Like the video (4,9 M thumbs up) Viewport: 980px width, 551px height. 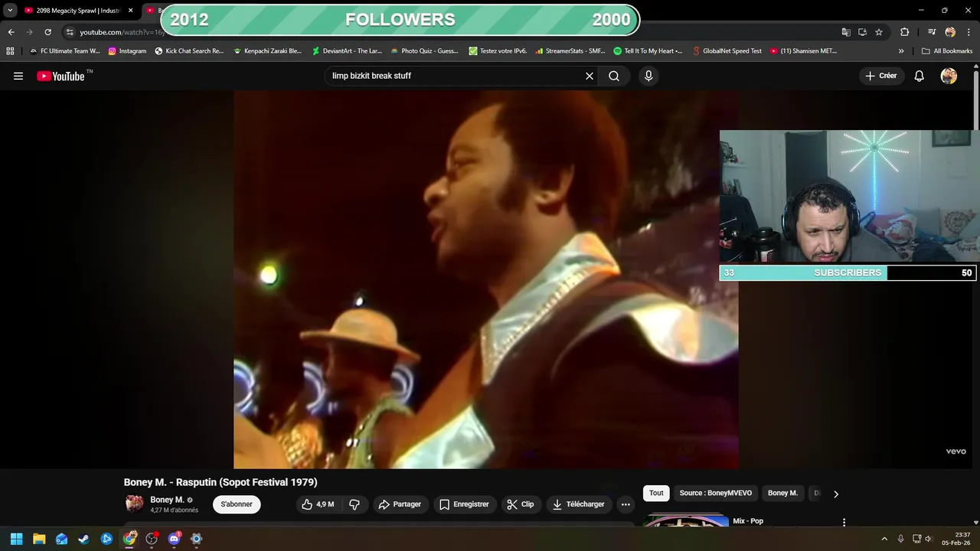pos(318,504)
